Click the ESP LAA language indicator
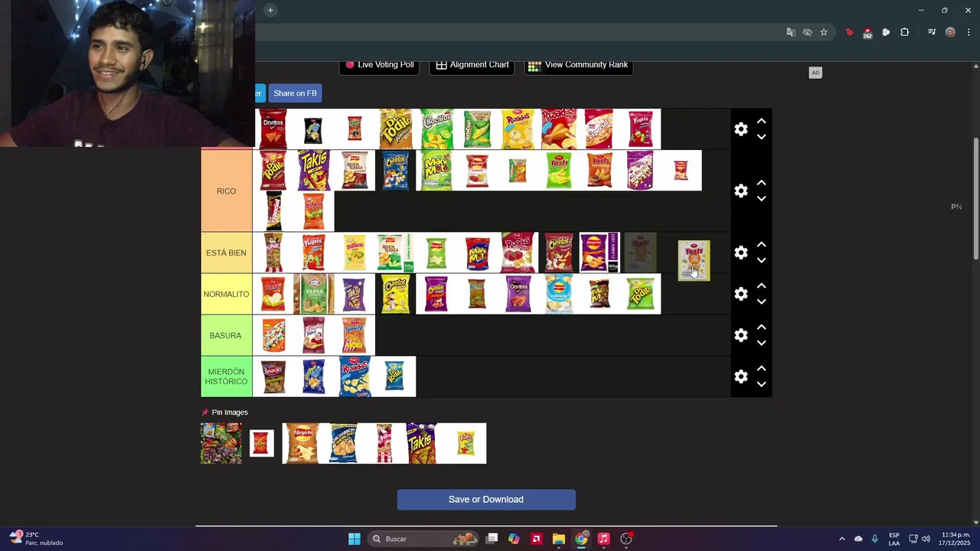This screenshot has height=551, width=980. click(893, 539)
